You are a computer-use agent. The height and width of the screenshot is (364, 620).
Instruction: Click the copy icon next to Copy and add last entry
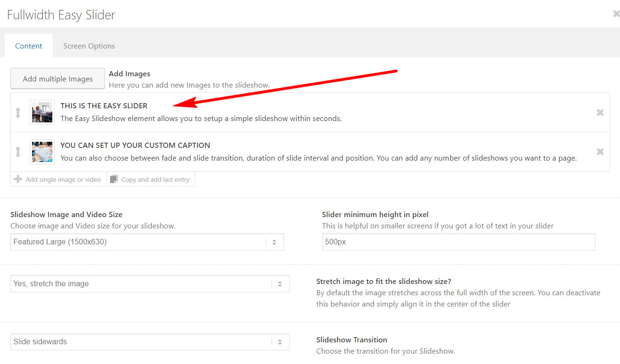tap(114, 179)
